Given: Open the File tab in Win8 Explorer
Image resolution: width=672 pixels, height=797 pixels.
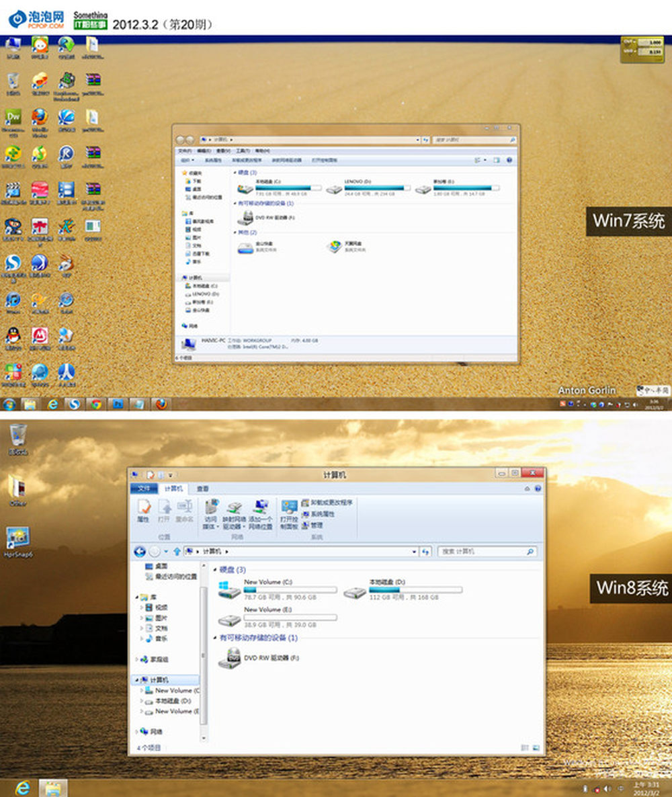Looking at the screenshot, I should pos(144,489).
